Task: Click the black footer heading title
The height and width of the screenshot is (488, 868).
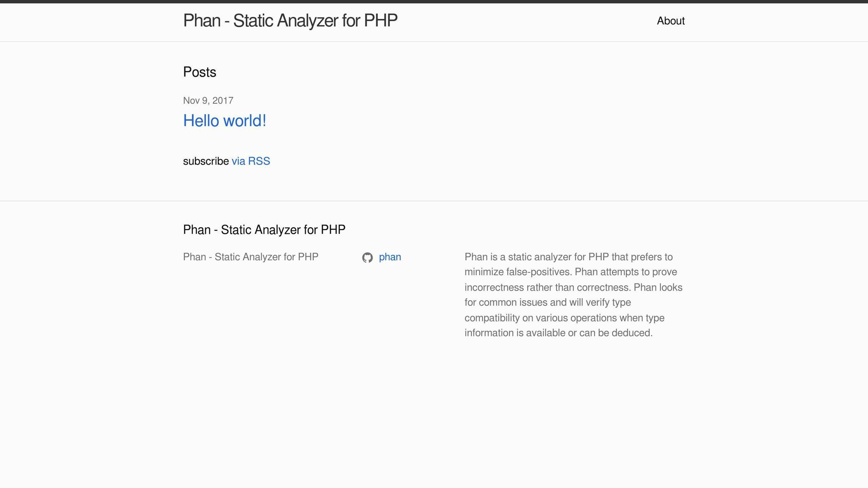Action: 264,230
